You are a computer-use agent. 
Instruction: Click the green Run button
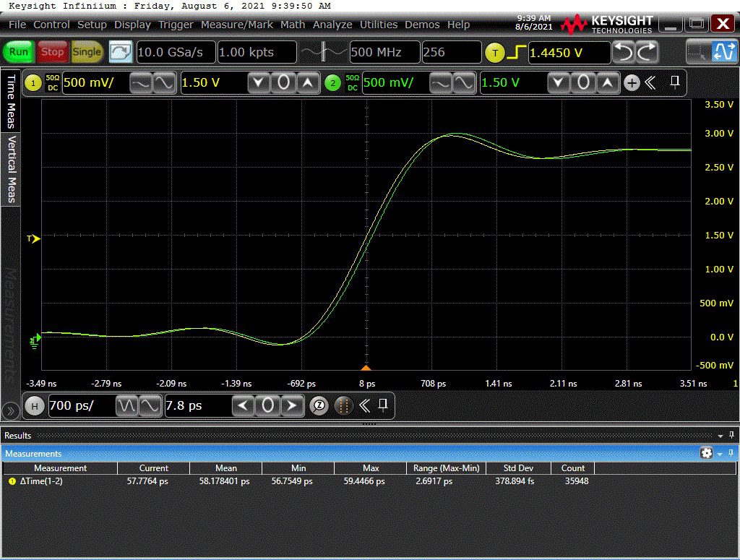pyautogui.click(x=20, y=52)
